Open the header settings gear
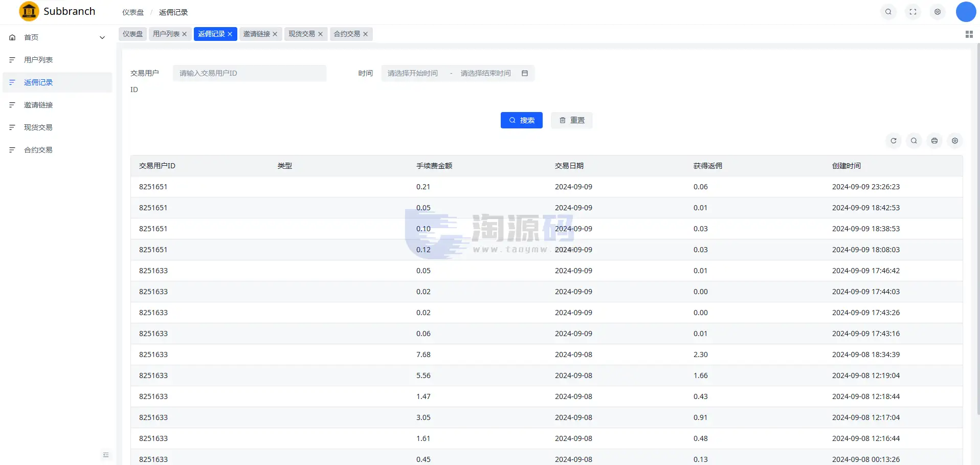Image resolution: width=980 pixels, height=465 pixels. pyautogui.click(x=938, y=12)
